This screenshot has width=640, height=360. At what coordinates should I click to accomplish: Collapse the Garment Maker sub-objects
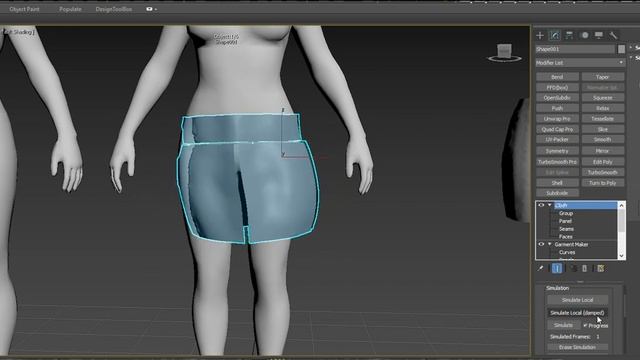point(550,244)
